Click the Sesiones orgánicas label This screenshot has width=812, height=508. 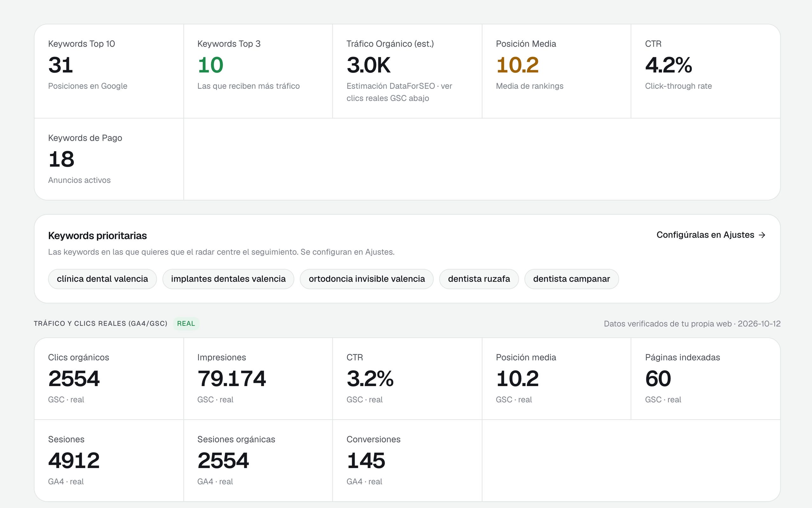(236, 439)
